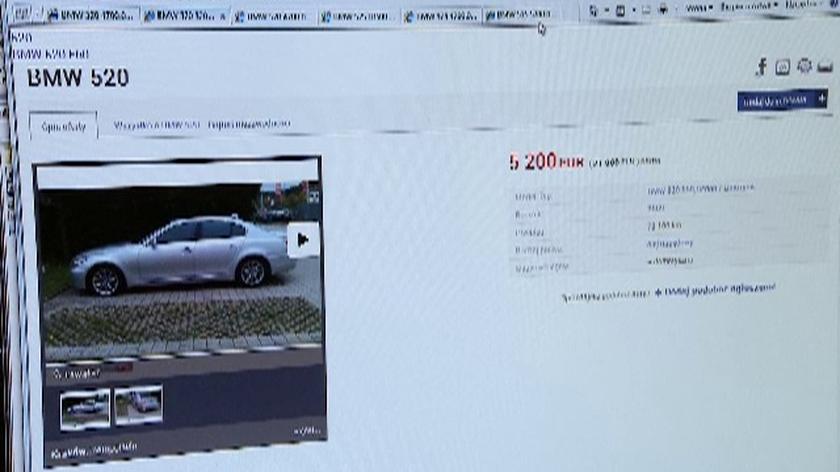The image size is (840, 472).
Task: Switch to the last open browser tab
Action: [518, 15]
